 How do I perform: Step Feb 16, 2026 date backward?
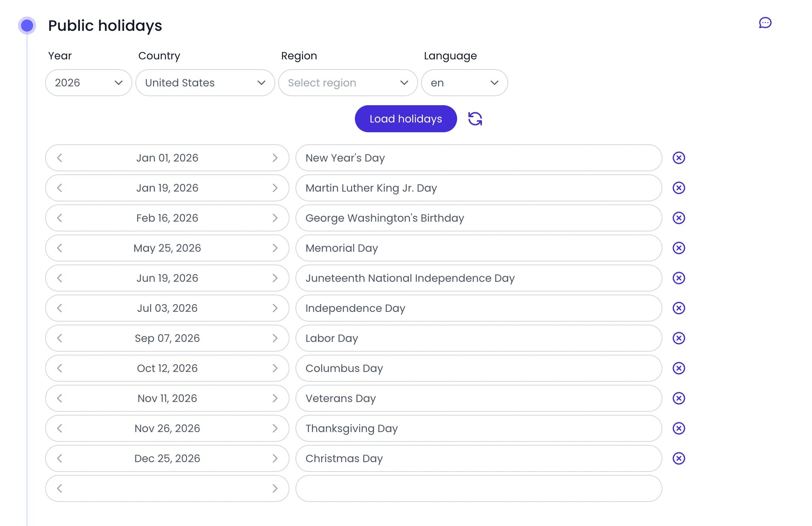point(59,218)
